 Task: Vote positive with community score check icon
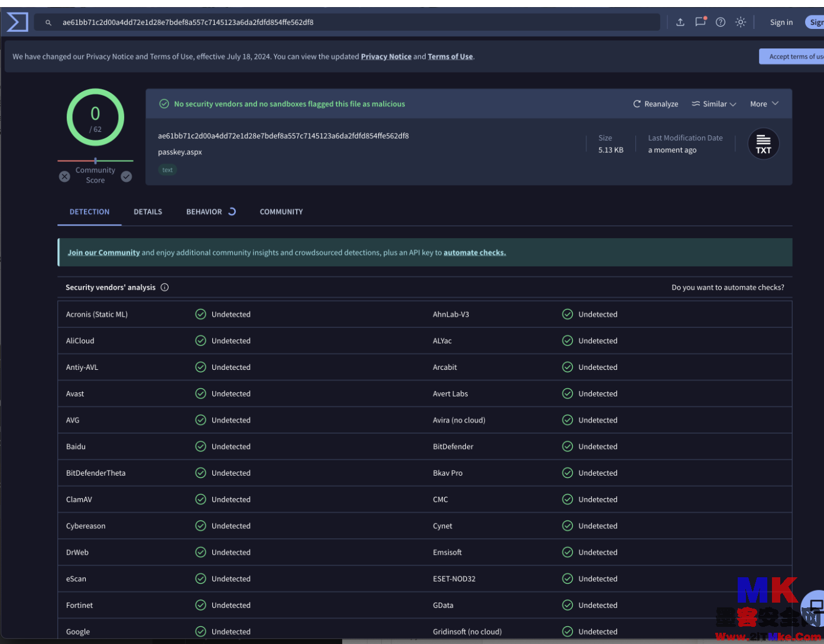(x=126, y=176)
